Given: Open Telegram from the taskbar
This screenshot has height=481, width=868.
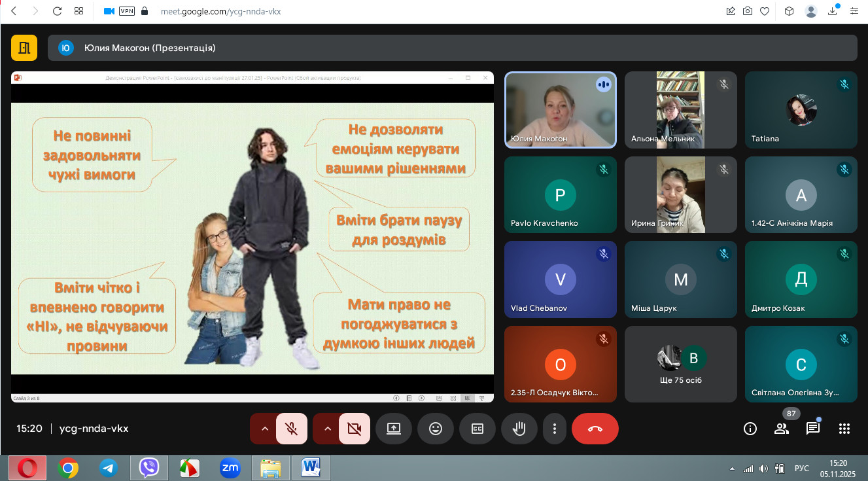Looking at the screenshot, I should point(109,468).
